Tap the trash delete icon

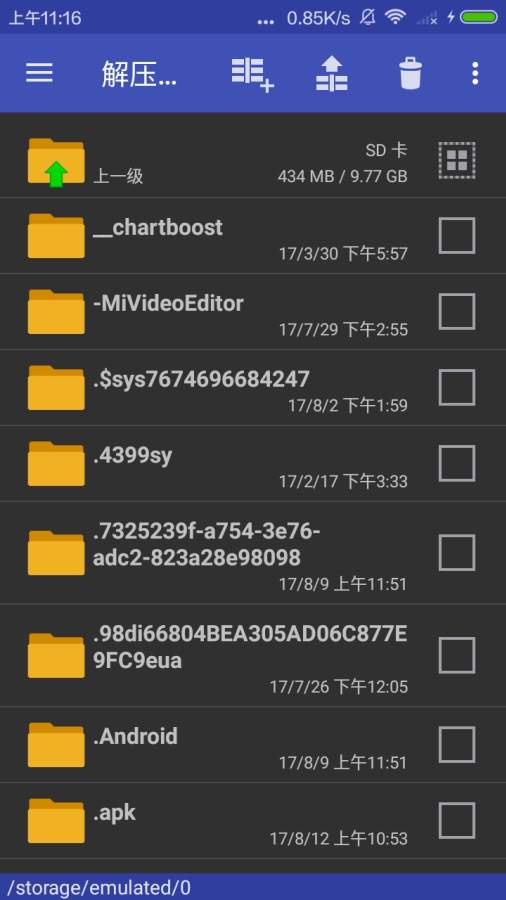click(411, 73)
